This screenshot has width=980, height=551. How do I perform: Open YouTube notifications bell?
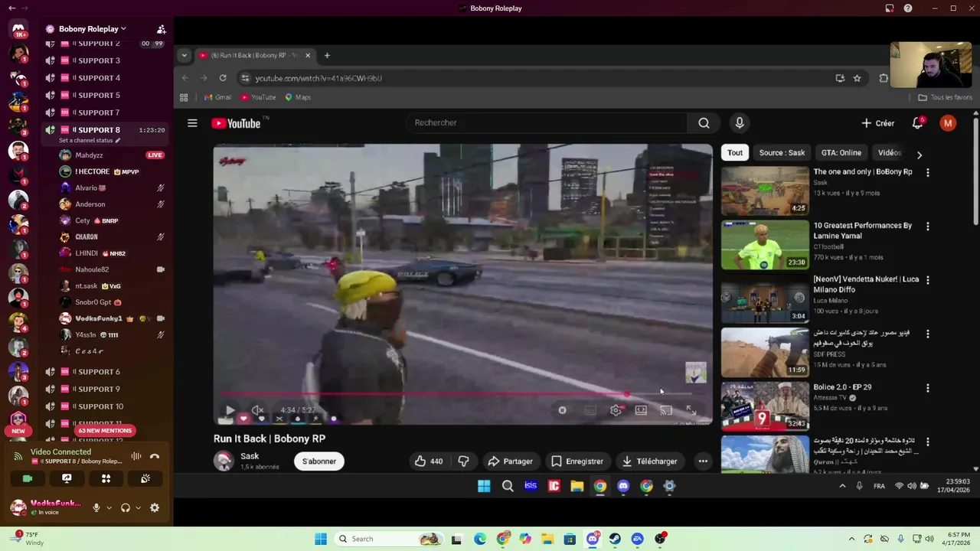pyautogui.click(x=918, y=123)
